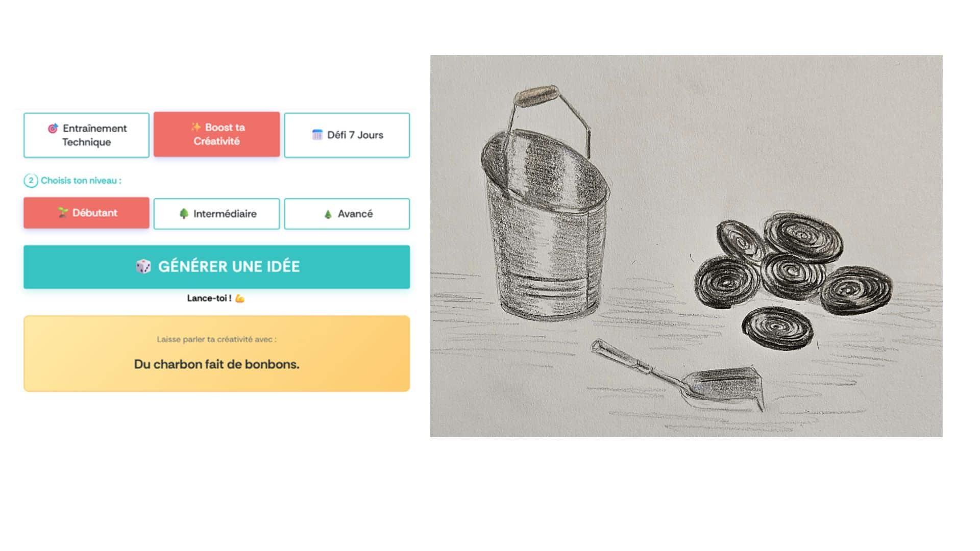Click GÉNÉRER UNE IDÉE button
Viewport: 980px width, 551px height.
(216, 267)
